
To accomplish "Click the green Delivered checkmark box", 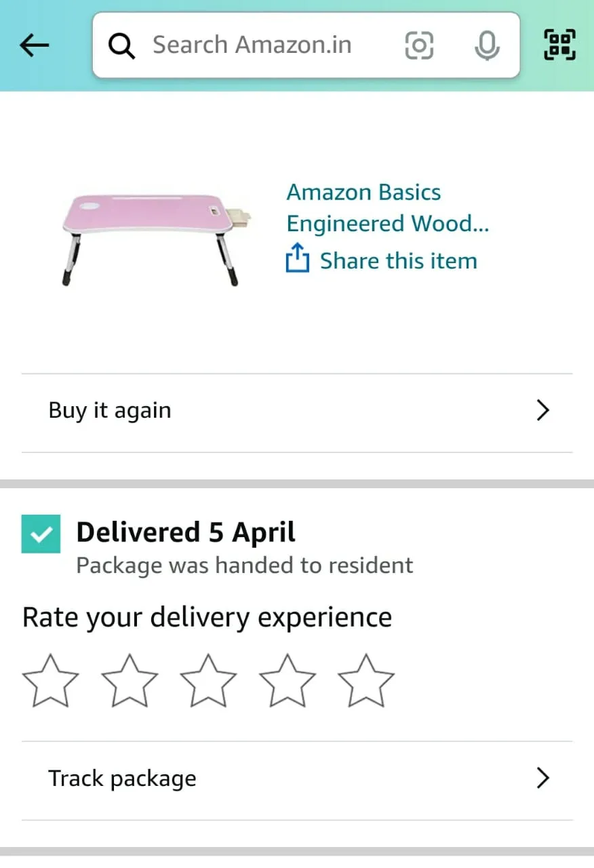I will point(41,534).
